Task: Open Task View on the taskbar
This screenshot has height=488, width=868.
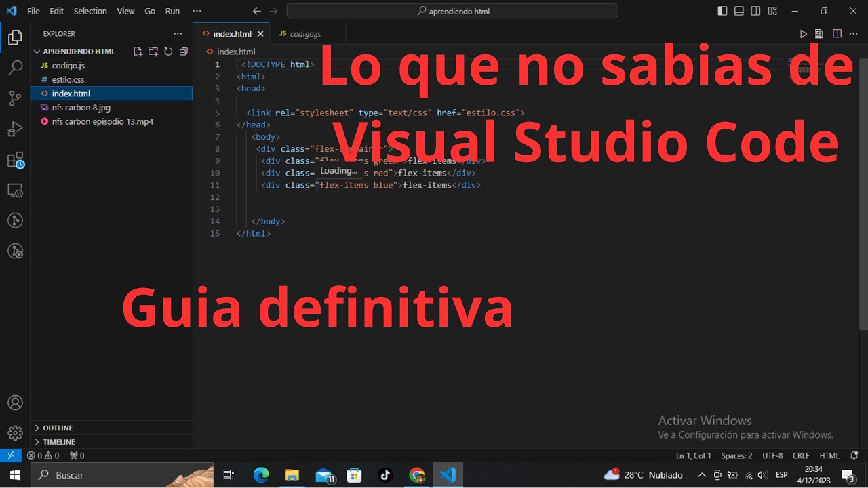Action: (x=229, y=475)
